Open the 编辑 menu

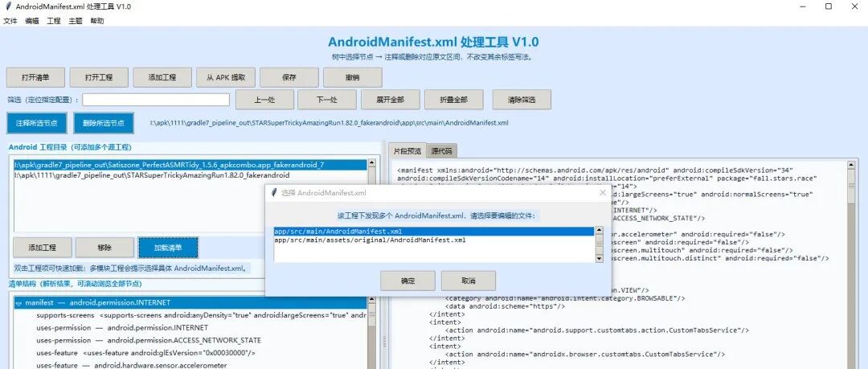point(32,21)
